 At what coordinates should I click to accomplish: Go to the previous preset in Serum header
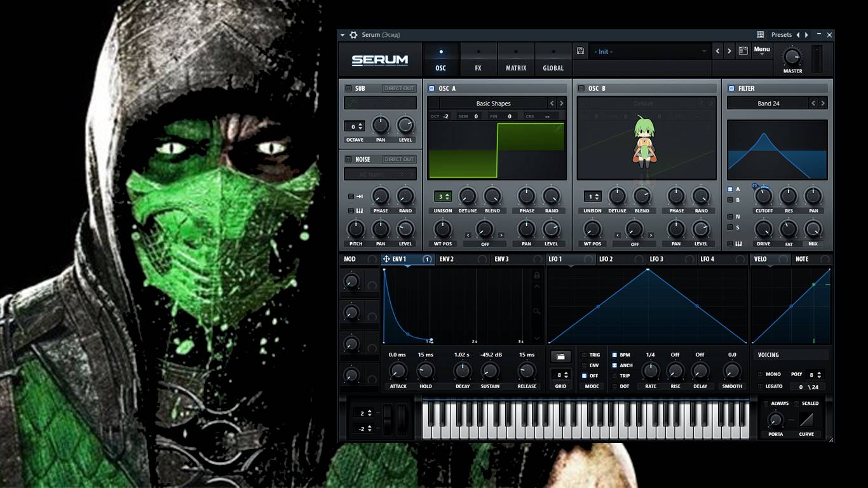tap(718, 51)
